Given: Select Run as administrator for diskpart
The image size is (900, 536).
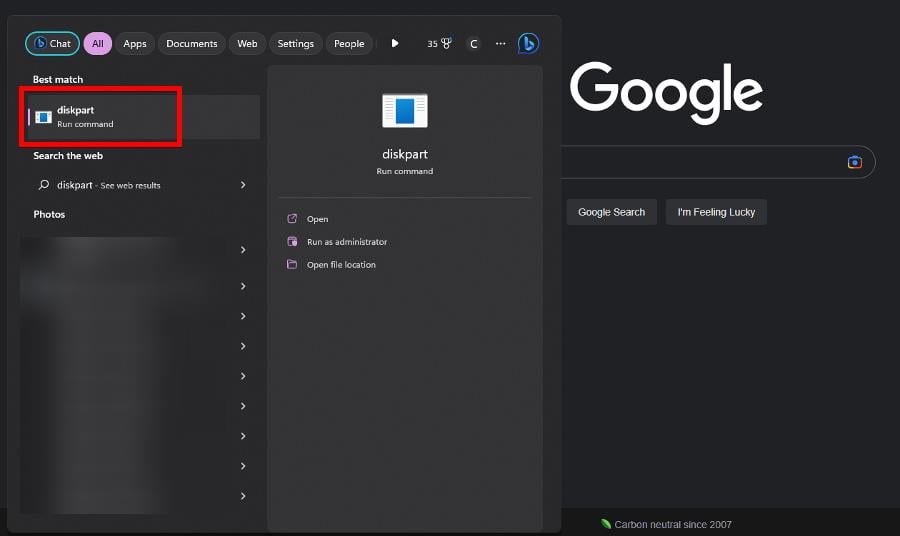Looking at the screenshot, I should tap(346, 242).
